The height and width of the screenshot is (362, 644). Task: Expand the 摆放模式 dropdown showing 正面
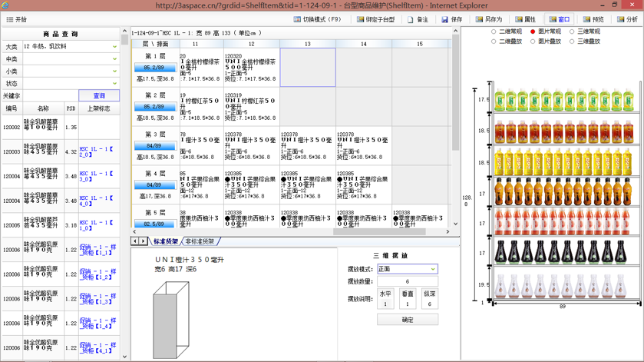432,269
